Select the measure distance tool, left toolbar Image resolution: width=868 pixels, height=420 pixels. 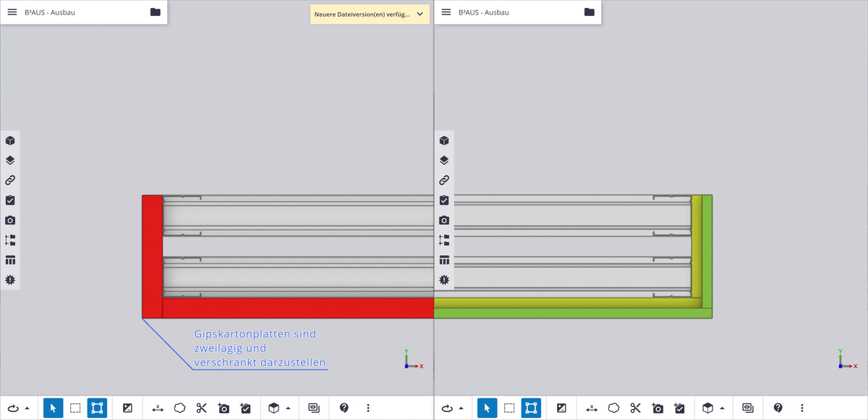coord(158,408)
